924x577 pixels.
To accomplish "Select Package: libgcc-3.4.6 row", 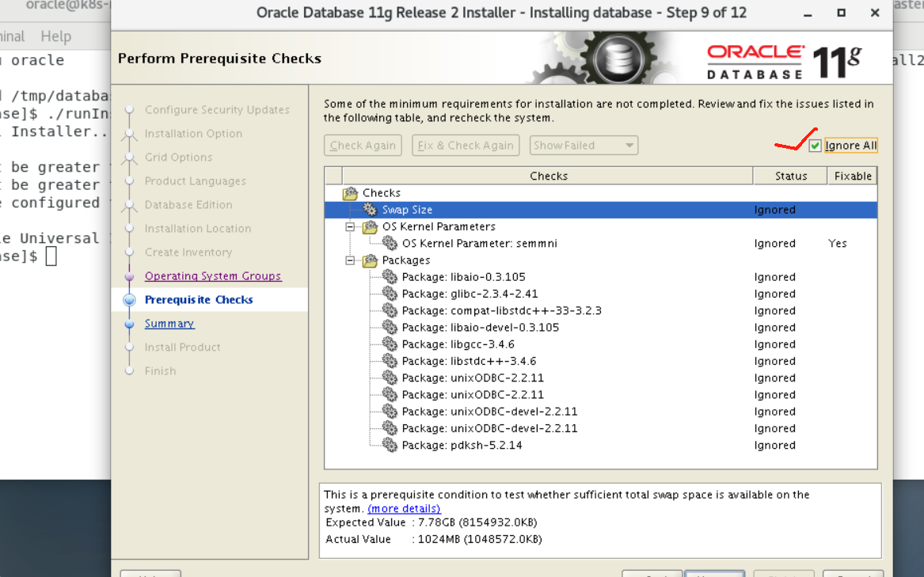I will click(x=600, y=344).
